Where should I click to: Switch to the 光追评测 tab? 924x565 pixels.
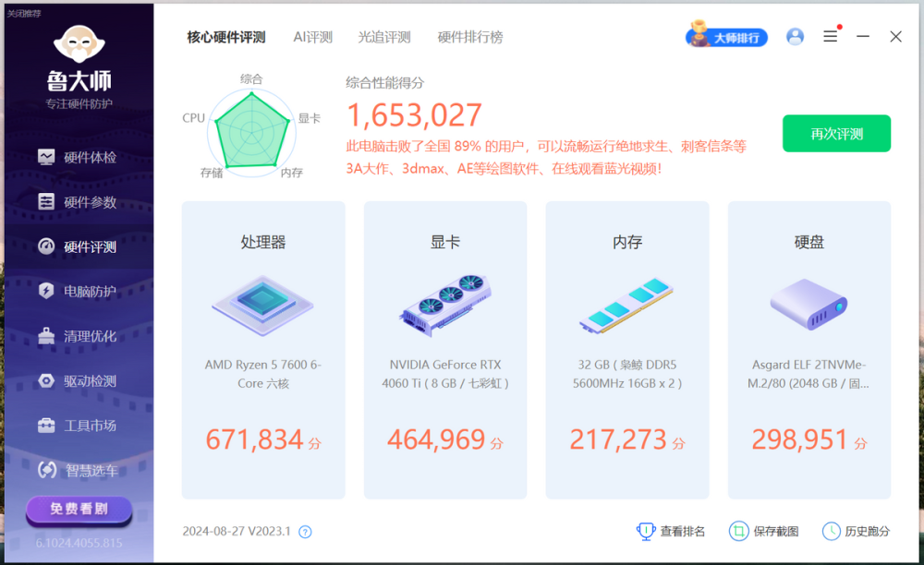click(x=384, y=38)
